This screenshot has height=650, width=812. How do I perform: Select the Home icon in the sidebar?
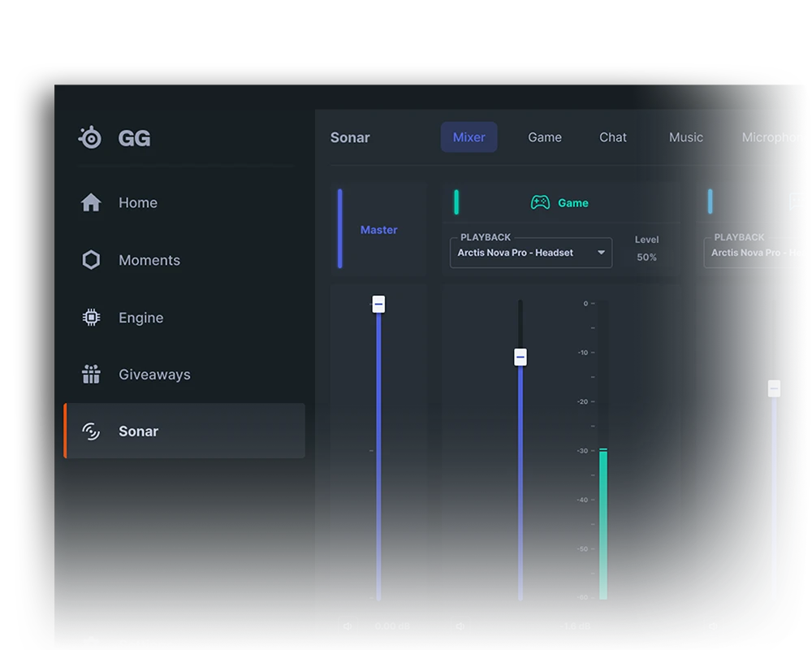point(89,202)
